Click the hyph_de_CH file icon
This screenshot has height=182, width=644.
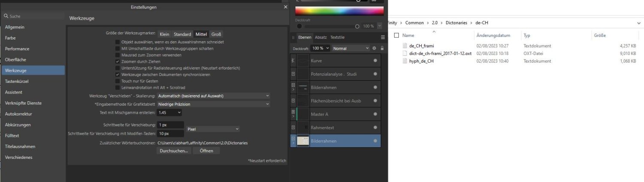point(405,61)
